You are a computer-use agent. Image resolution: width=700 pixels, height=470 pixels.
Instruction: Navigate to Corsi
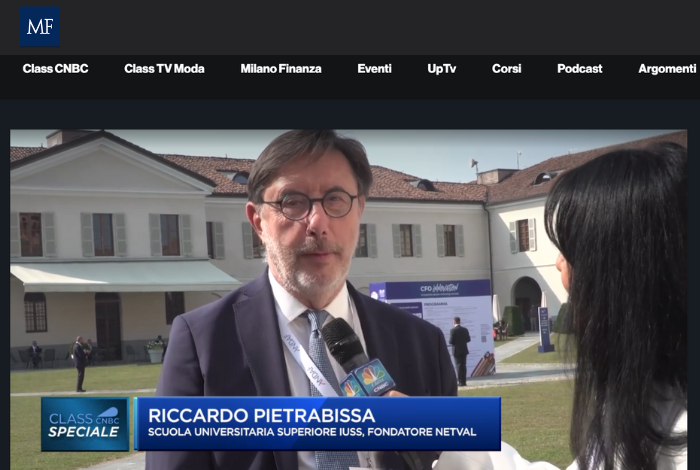(506, 69)
